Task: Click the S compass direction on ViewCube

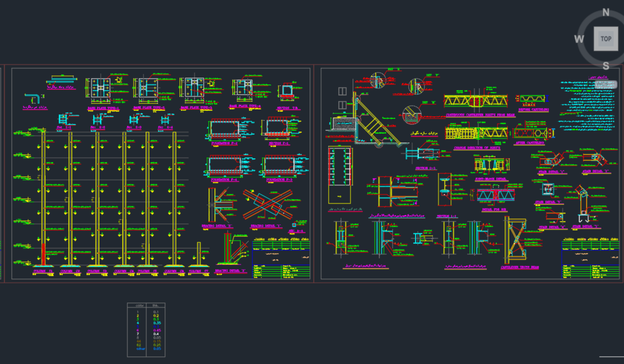Action: pos(606,66)
